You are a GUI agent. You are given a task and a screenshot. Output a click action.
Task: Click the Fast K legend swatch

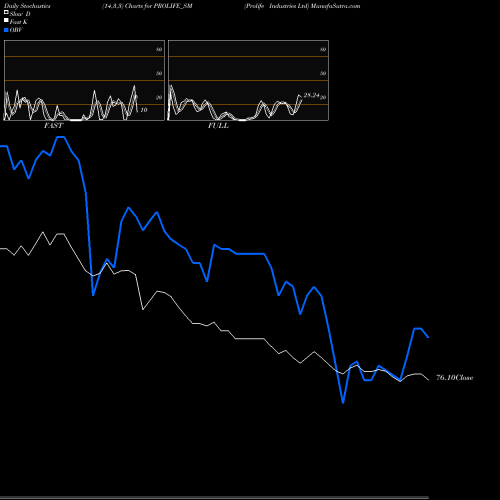pyautogui.click(x=6, y=20)
